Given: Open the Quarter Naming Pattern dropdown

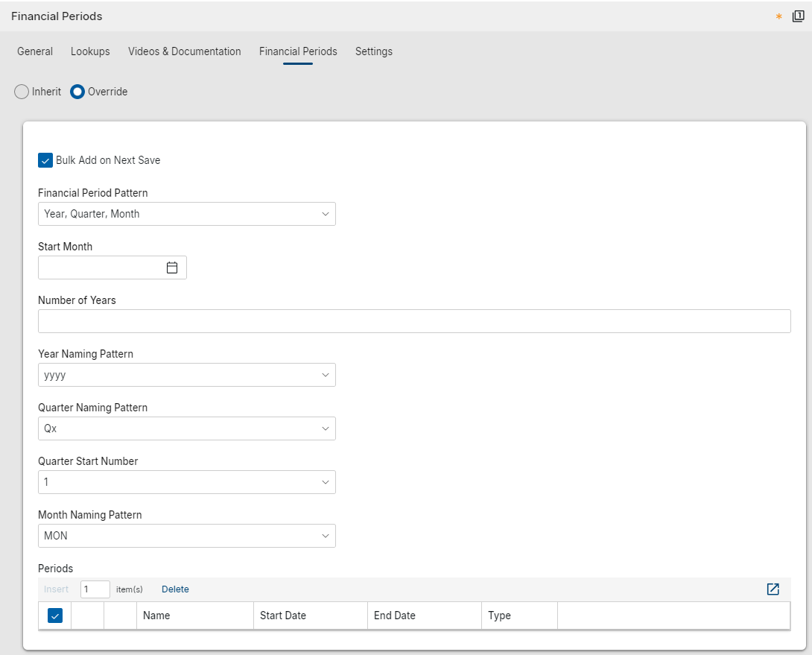Looking at the screenshot, I should tap(186, 428).
